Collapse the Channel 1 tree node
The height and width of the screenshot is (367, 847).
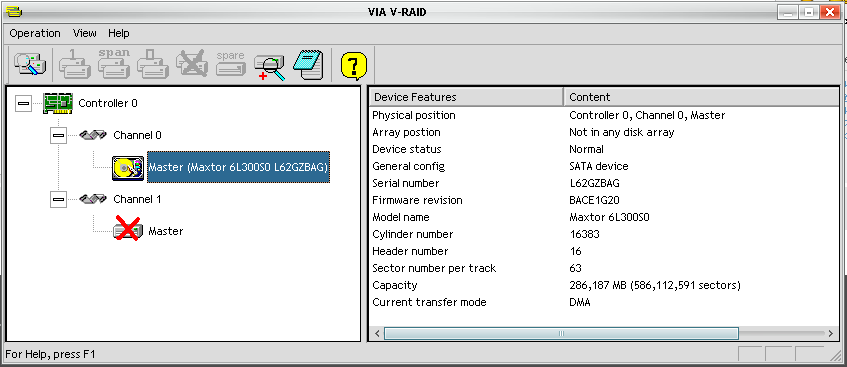tap(58, 199)
